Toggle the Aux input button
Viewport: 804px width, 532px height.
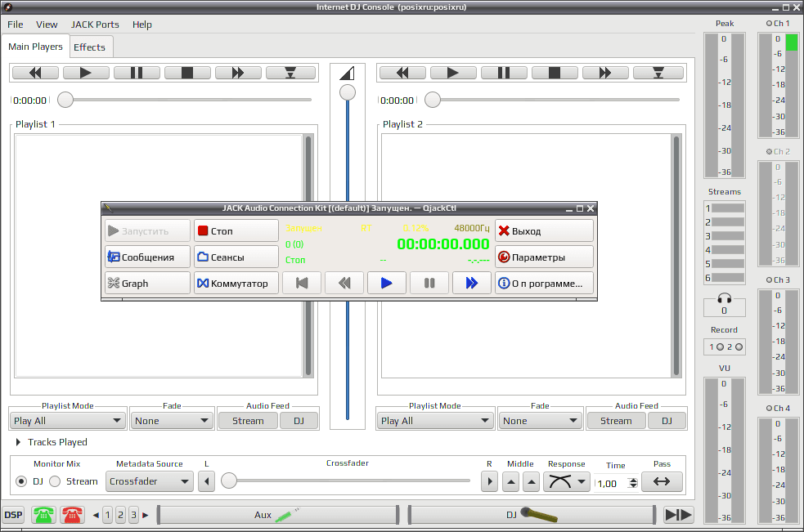point(278,515)
